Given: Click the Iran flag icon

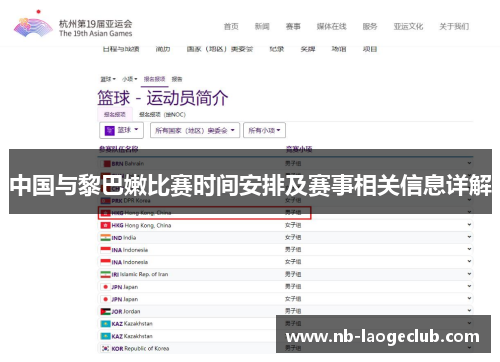Looking at the screenshot, I should (105, 274).
